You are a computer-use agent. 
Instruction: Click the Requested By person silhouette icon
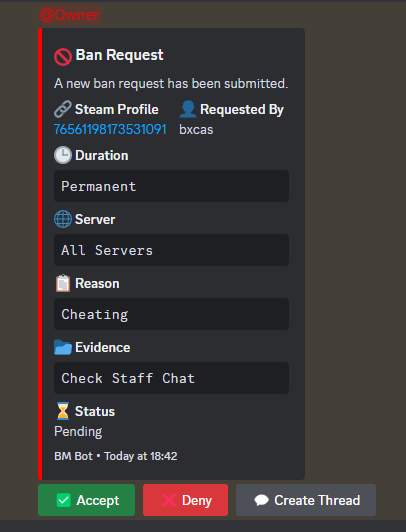tap(188, 109)
